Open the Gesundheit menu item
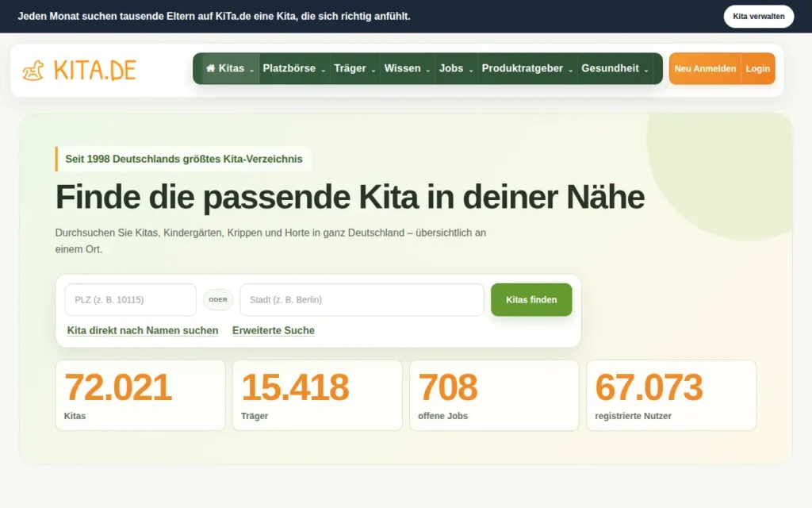This screenshot has width=812, height=508. coord(615,68)
